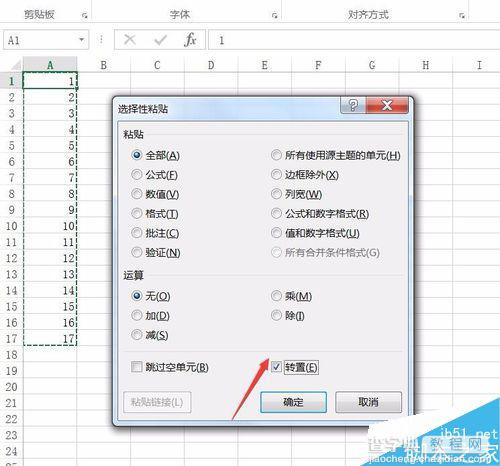Image resolution: width=500 pixels, height=466 pixels.
Task: Open the 对齐方式 group dialog launcher
Action: click(x=462, y=15)
